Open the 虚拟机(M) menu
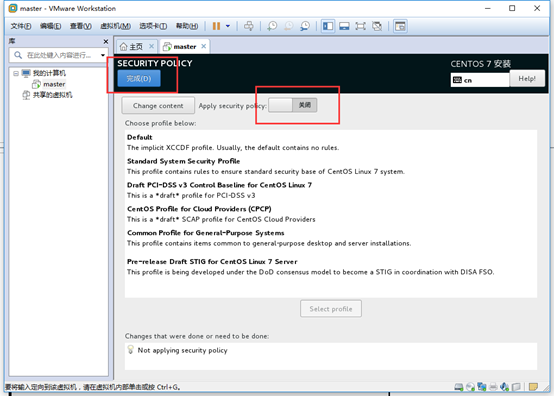Image resolution: width=554 pixels, height=396 pixels. 115,26
